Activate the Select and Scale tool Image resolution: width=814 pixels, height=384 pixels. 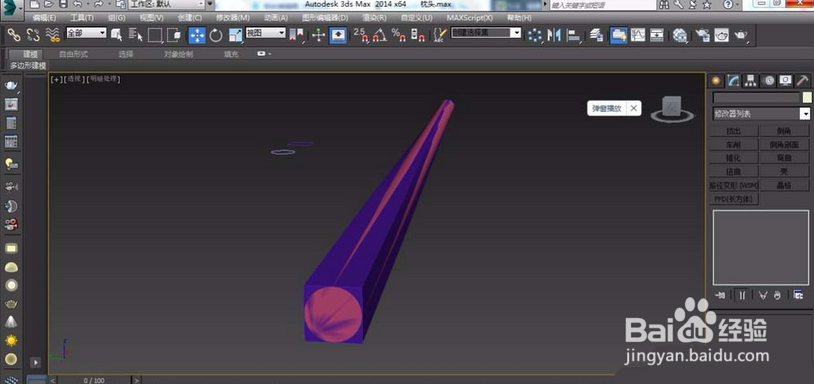[x=236, y=35]
